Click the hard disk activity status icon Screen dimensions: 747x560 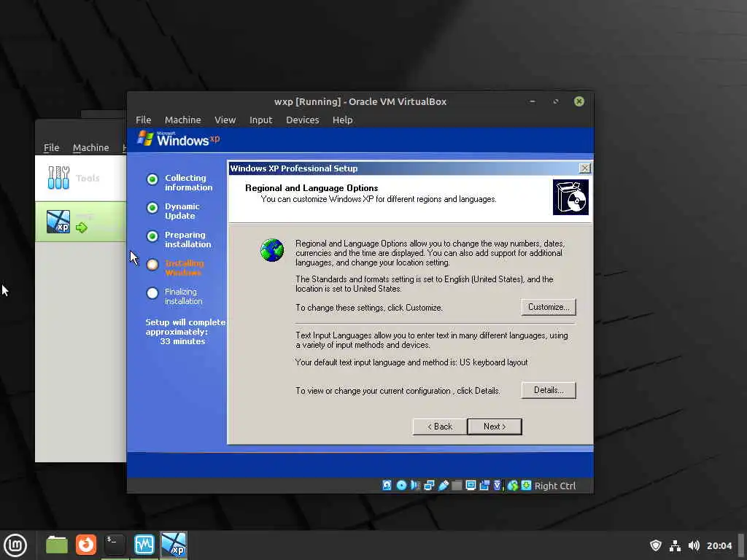387,485
